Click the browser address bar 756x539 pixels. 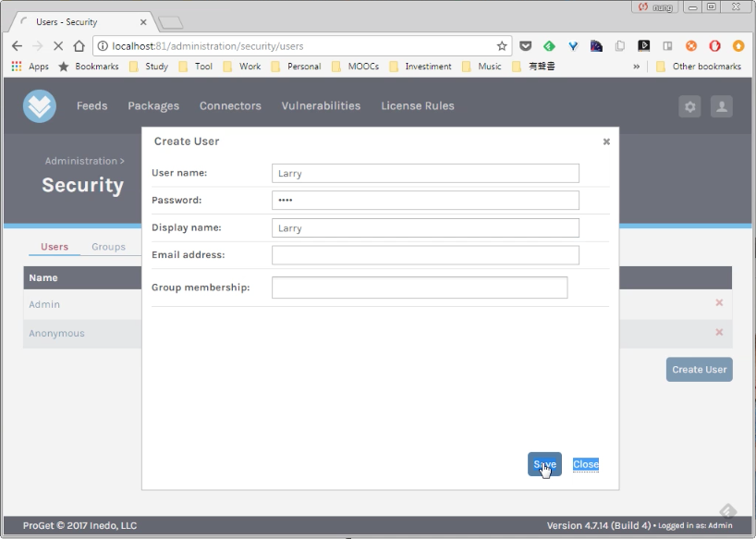pos(301,46)
